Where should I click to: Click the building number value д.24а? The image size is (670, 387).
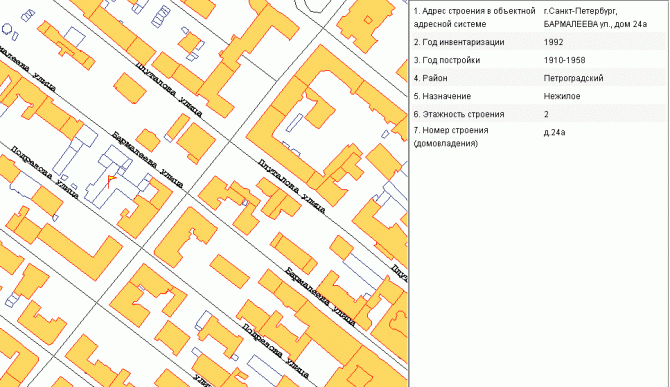point(554,132)
